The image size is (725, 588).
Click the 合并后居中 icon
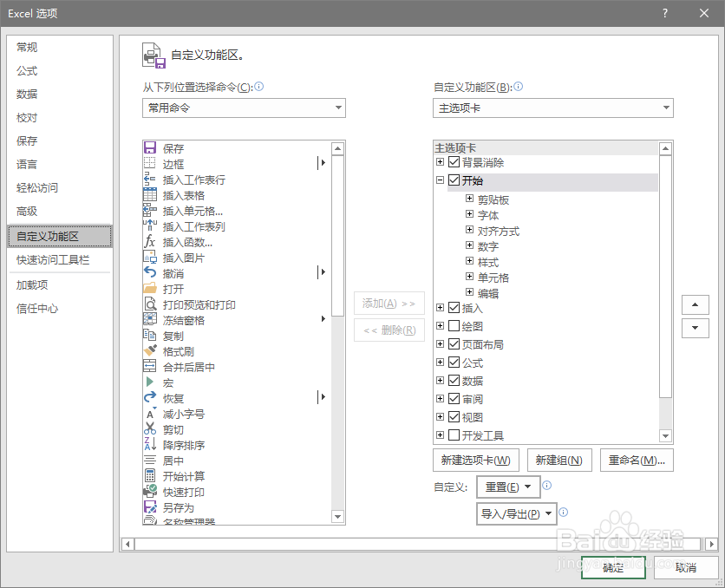pos(150,366)
